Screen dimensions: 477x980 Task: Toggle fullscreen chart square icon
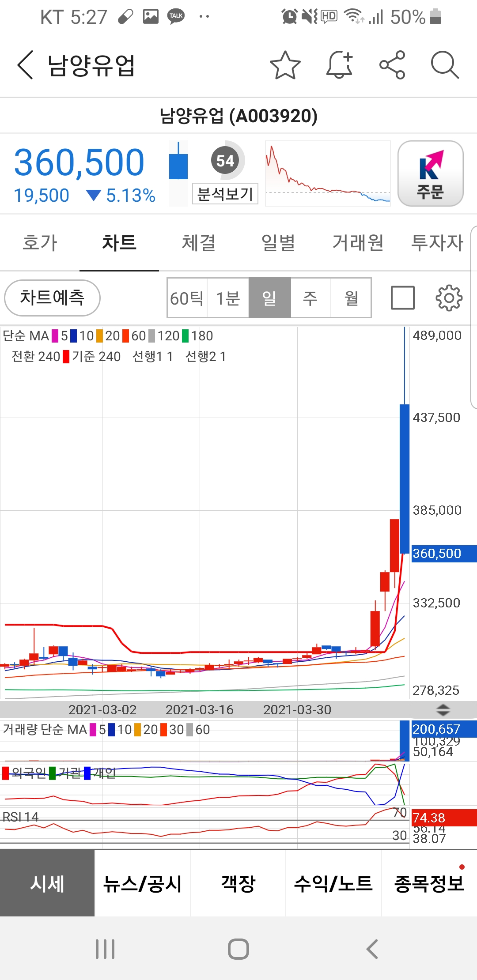click(x=403, y=298)
